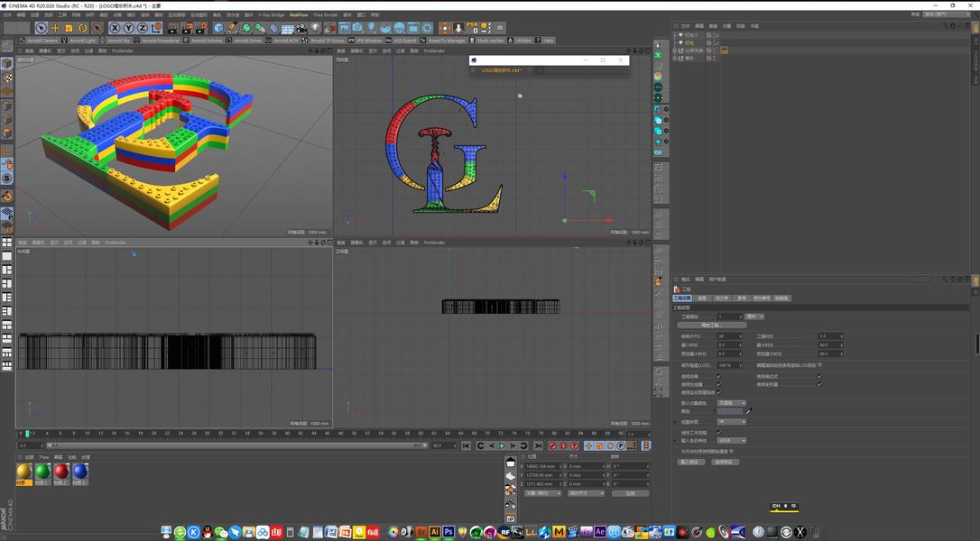Toggle the 使用动画 checkbox
The image size is (980, 541).
[x=718, y=376]
